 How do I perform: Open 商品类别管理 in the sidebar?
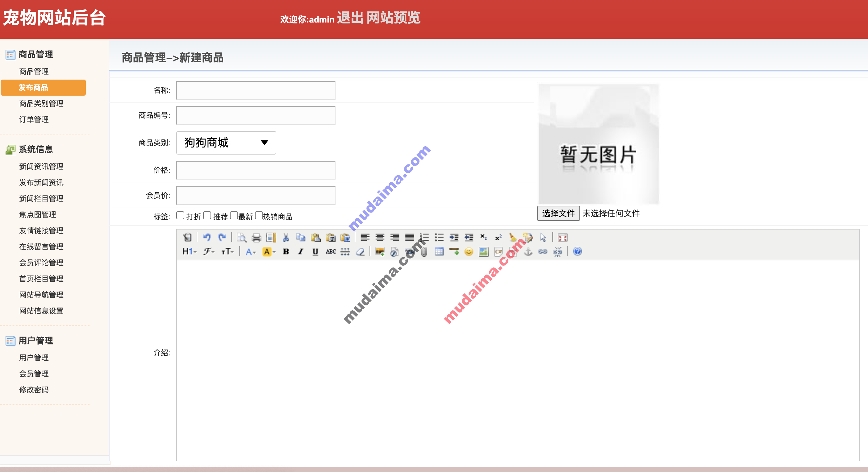(41, 103)
